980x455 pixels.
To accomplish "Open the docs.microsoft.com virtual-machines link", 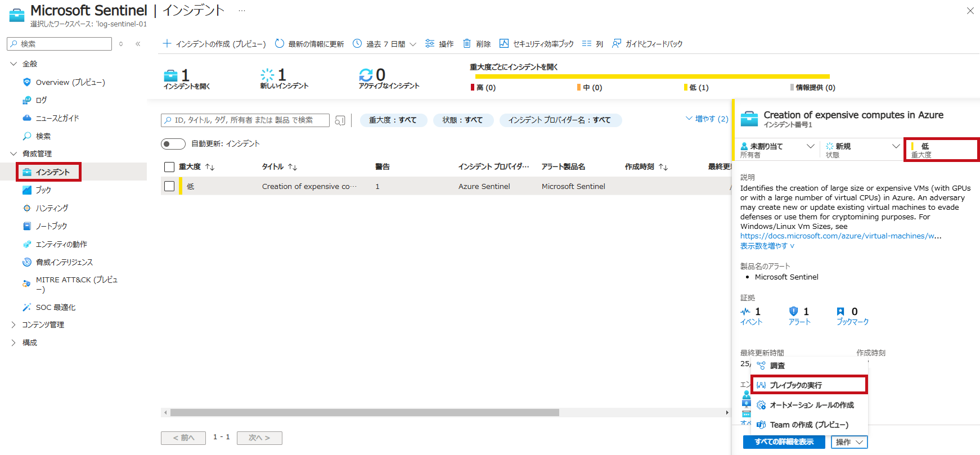I will pos(841,236).
